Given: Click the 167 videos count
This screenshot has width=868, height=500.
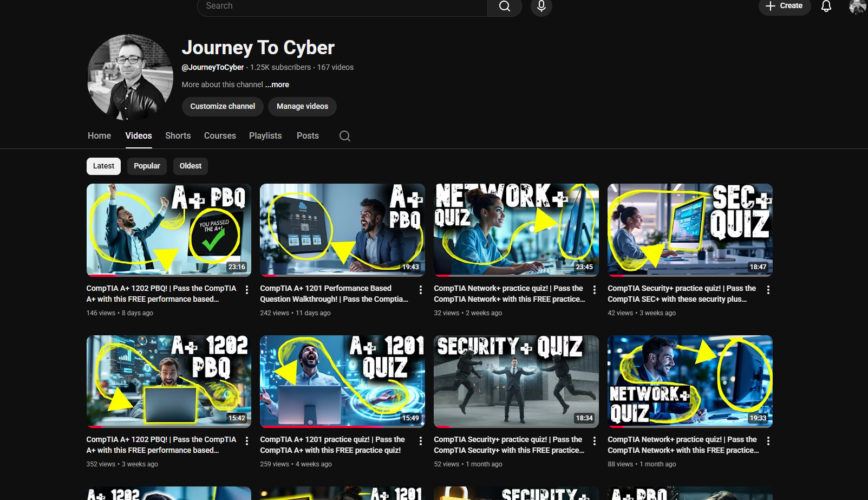Looking at the screenshot, I should tap(335, 67).
